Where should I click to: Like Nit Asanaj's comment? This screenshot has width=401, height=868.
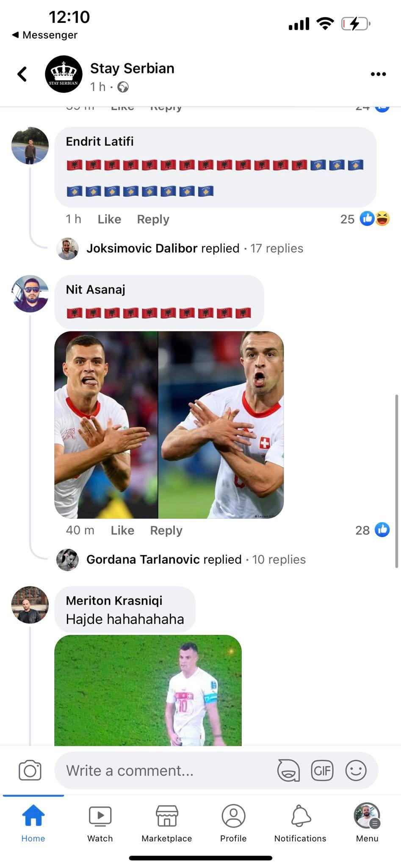coord(122,530)
